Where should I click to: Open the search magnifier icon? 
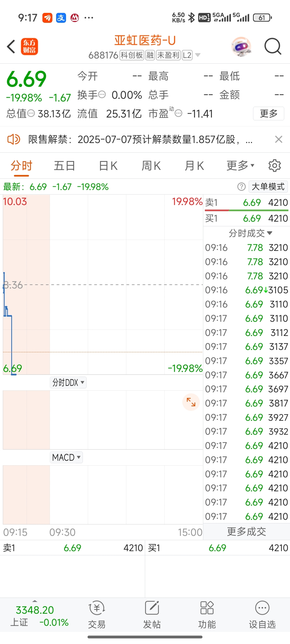point(273,47)
